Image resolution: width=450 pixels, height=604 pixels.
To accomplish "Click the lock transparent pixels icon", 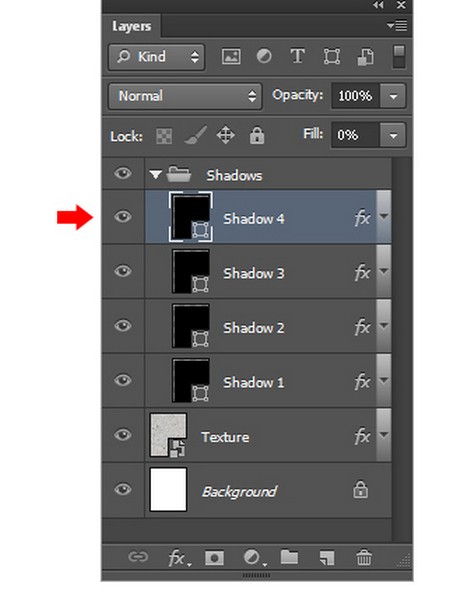I will click(164, 136).
